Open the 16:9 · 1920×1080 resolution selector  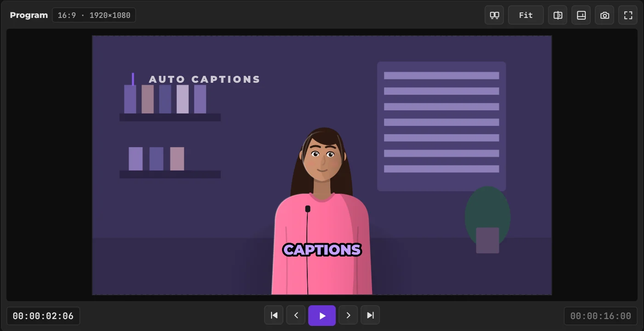coord(94,15)
